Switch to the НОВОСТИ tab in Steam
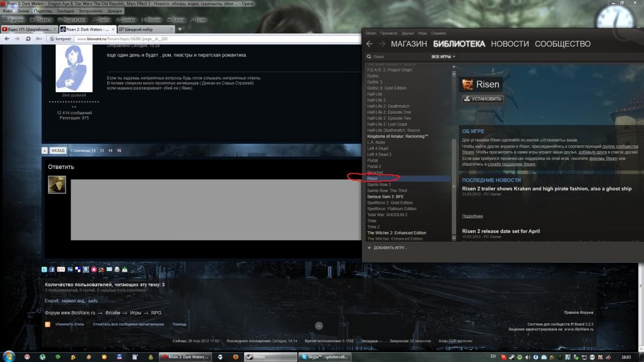The width and height of the screenshot is (644, 362). pyautogui.click(x=510, y=44)
